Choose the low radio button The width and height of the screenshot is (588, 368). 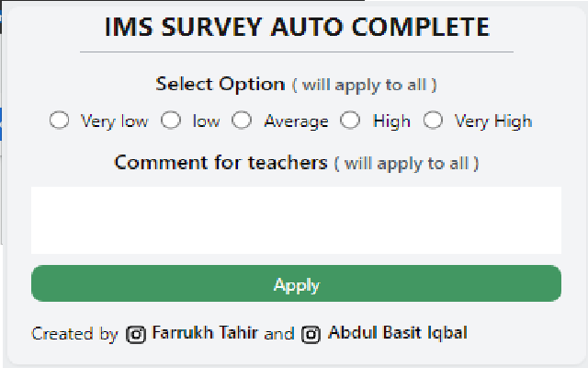coord(171,121)
